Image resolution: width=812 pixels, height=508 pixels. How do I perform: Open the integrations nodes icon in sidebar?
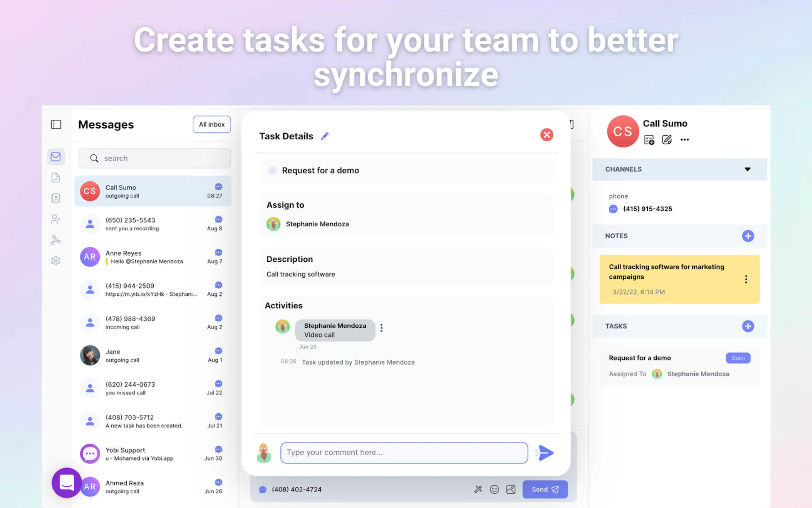coord(56,240)
